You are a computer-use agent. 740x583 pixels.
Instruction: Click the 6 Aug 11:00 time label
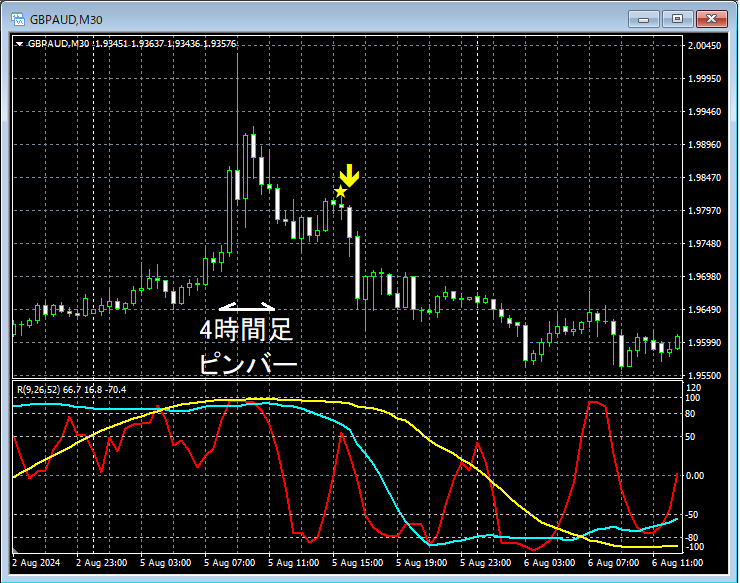coord(677,563)
